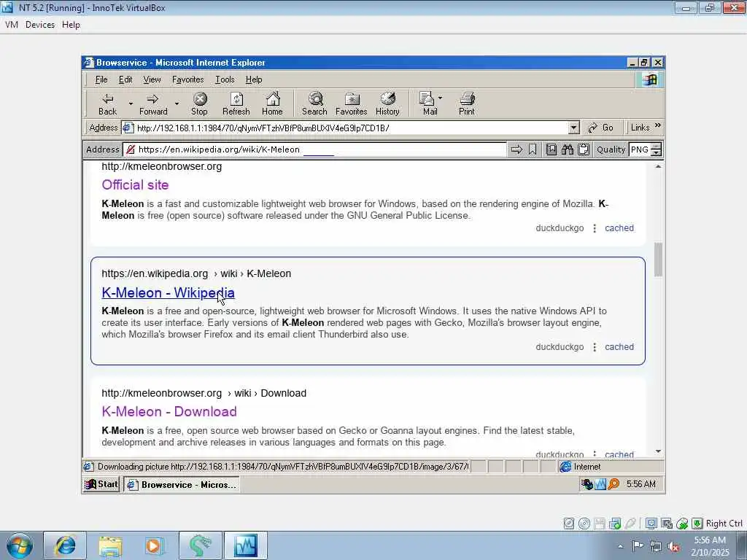
Task: Select the Browservice taskbar button in guest
Action: [x=182, y=484]
